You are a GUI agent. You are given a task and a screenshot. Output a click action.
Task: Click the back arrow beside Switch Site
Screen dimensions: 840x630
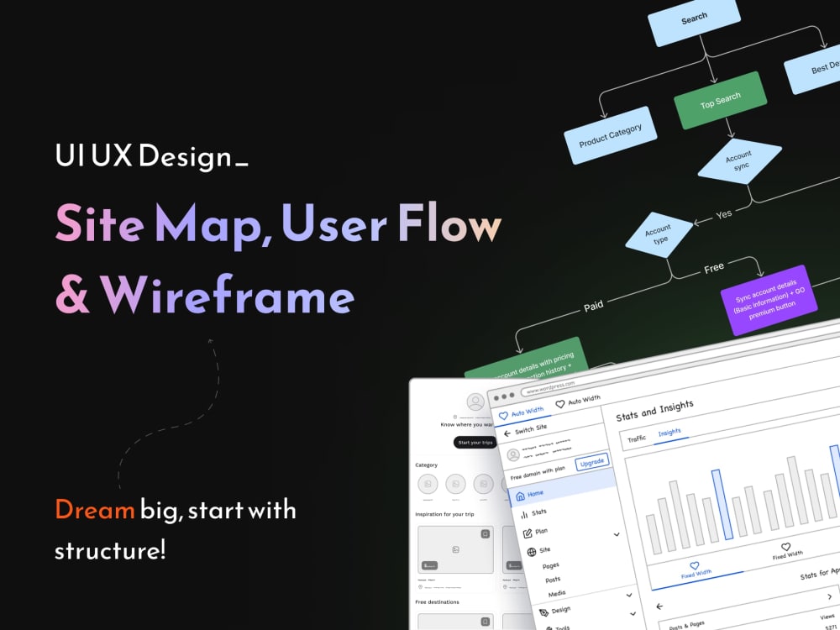click(x=507, y=434)
